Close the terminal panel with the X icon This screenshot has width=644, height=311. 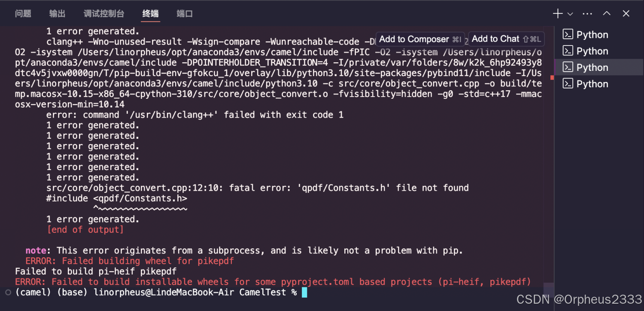click(x=626, y=13)
